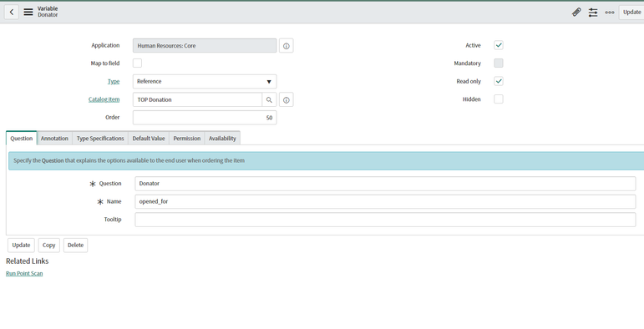The height and width of the screenshot is (329, 644).
Task: Click the Catalog item label link
Action: (x=104, y=99)
